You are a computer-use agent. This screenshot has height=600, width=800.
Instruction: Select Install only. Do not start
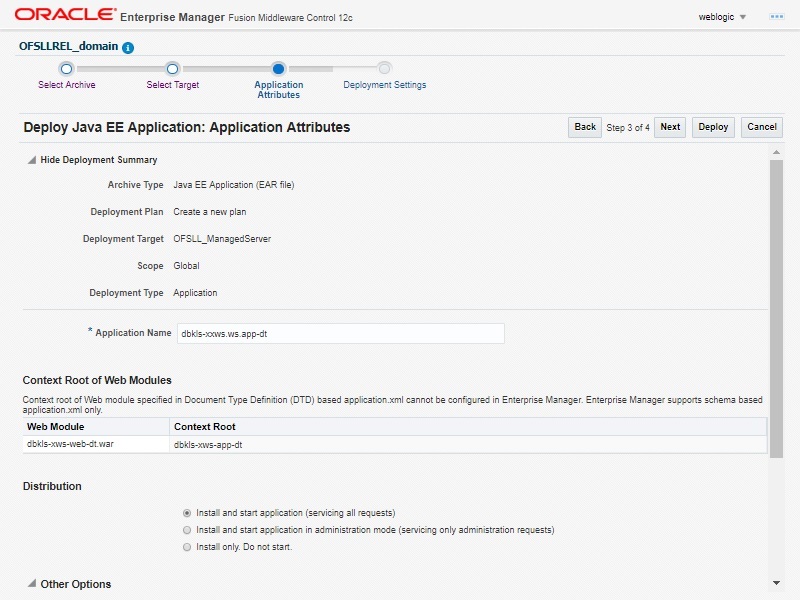point(187,547)
